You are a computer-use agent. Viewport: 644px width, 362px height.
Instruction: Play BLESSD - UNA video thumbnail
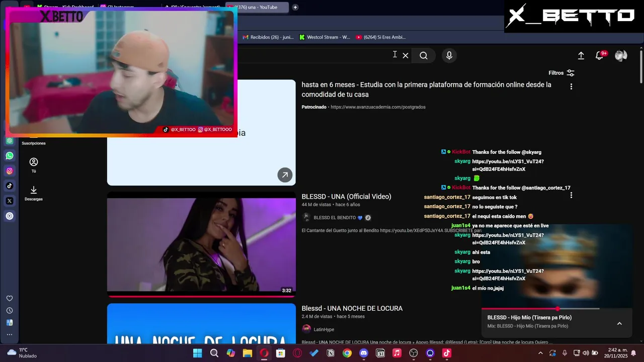click(x=201, y=245)
